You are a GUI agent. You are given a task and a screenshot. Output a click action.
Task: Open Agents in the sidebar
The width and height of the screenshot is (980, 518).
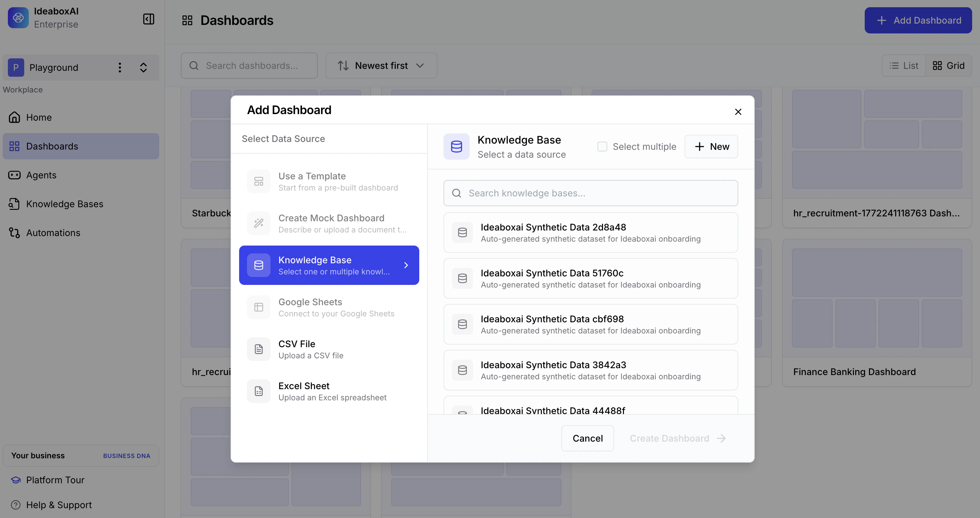click(x=81, y=175)
